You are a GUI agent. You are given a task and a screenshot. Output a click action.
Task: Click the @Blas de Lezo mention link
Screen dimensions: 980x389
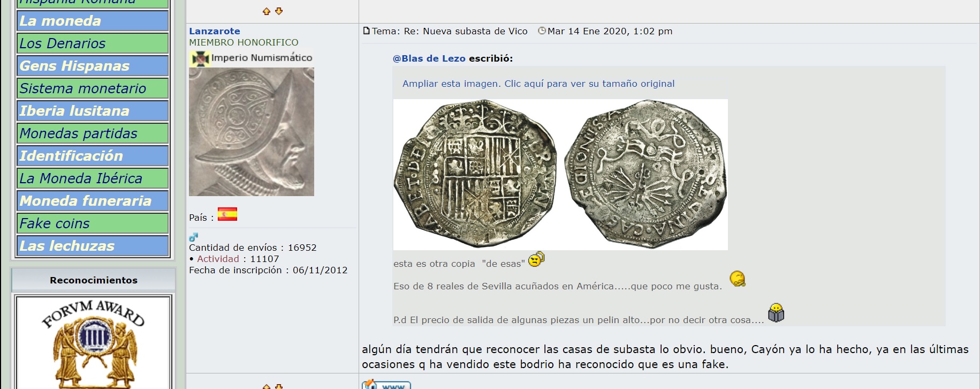pos(429,58)
